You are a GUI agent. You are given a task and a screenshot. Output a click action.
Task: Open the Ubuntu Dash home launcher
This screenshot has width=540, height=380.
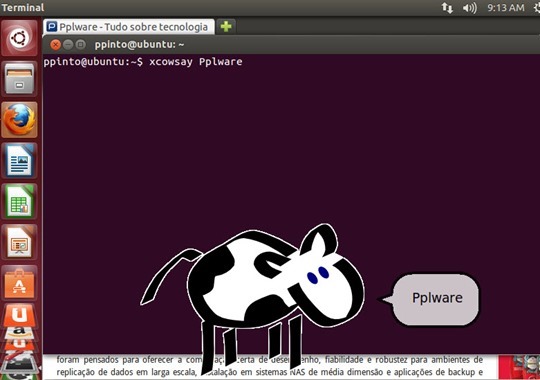19,38
